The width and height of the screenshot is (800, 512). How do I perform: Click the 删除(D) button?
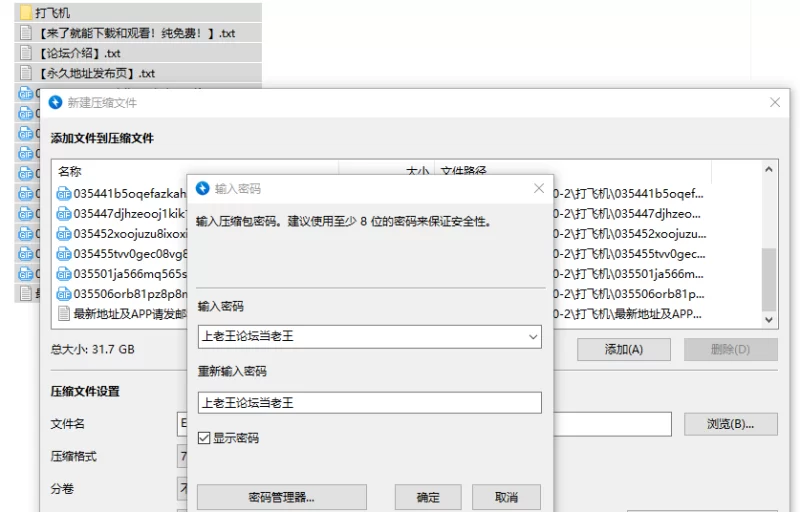pos(731,350)
